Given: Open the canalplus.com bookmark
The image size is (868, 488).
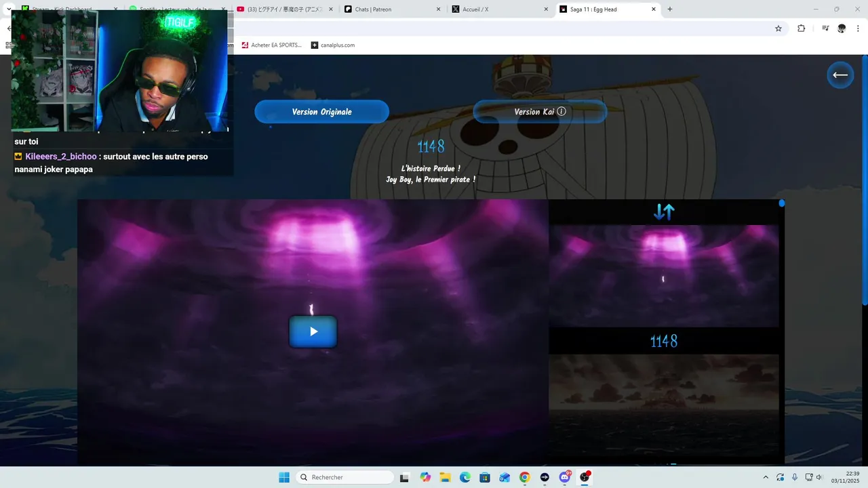Looking at the screenshot, I should click(333, 45).
